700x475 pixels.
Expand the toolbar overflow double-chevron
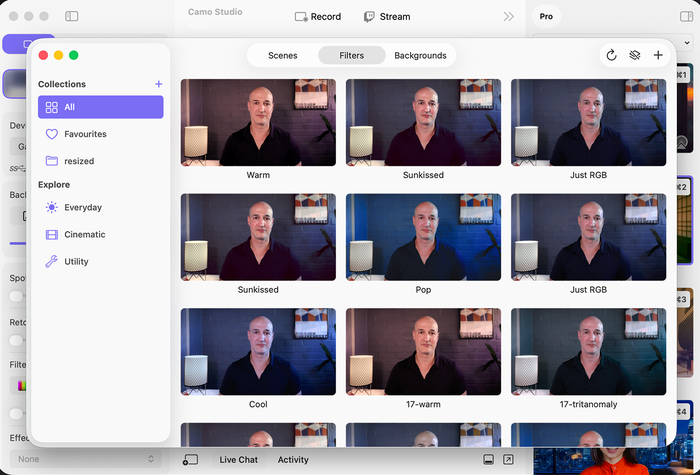[x=508, y=17]
